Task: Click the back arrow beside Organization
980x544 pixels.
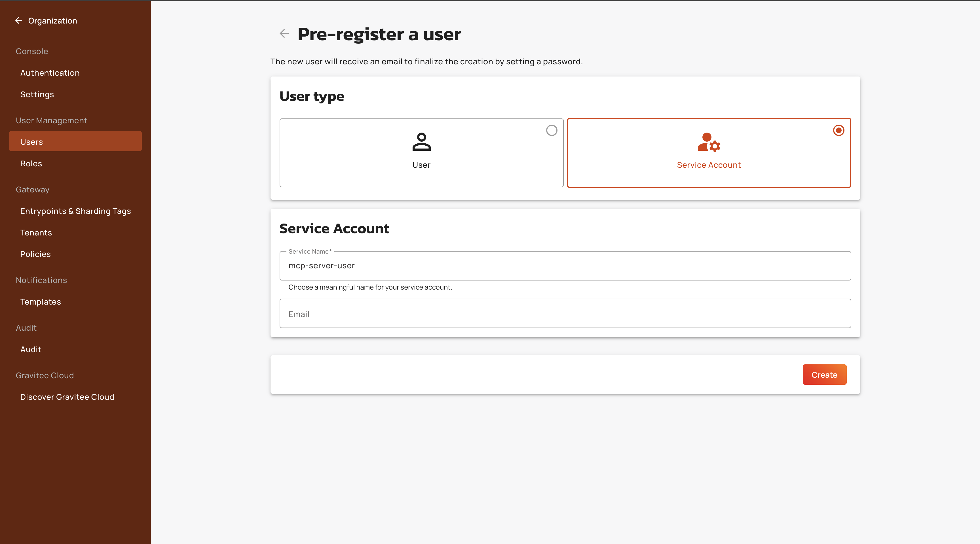Action: coord(18,20)
